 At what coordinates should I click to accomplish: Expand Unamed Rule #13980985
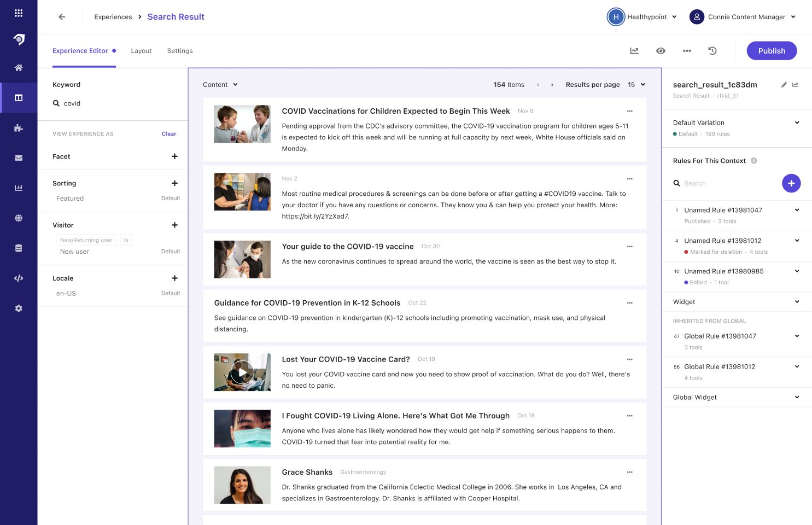[x=797, y=271]
